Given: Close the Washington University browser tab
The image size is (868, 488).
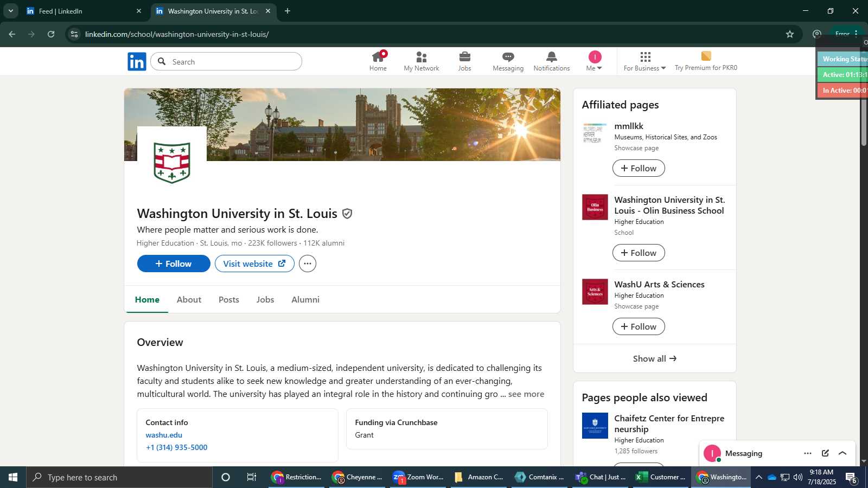Looking at the screenshot, I should click(x=268, y=11).
